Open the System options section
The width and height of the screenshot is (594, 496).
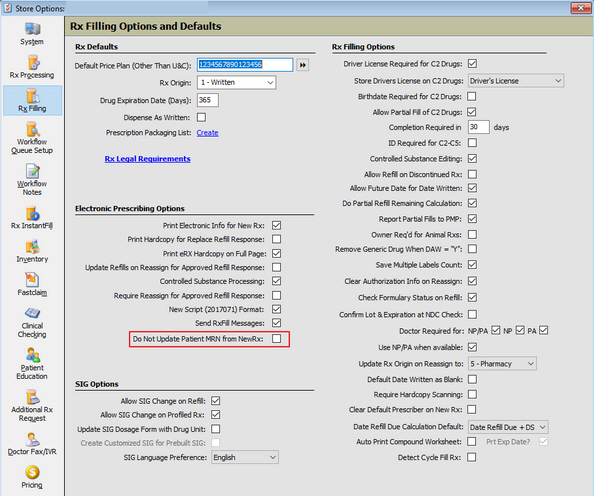coord(32,34)
